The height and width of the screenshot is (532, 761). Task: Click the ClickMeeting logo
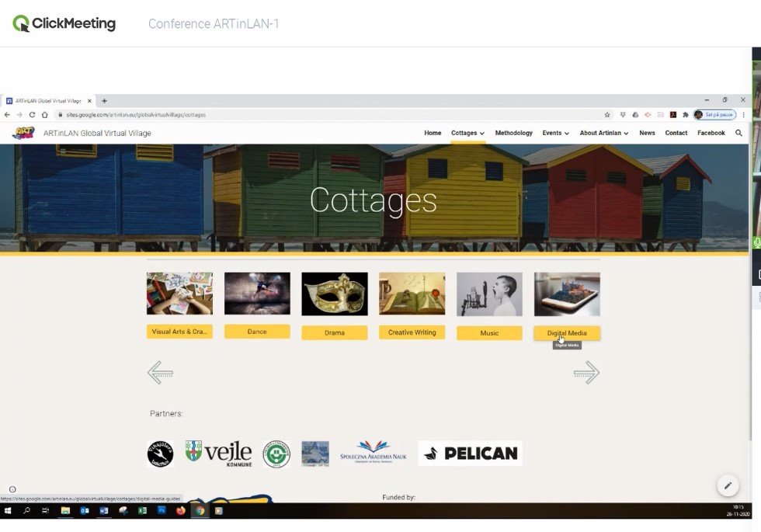point(64,23)
